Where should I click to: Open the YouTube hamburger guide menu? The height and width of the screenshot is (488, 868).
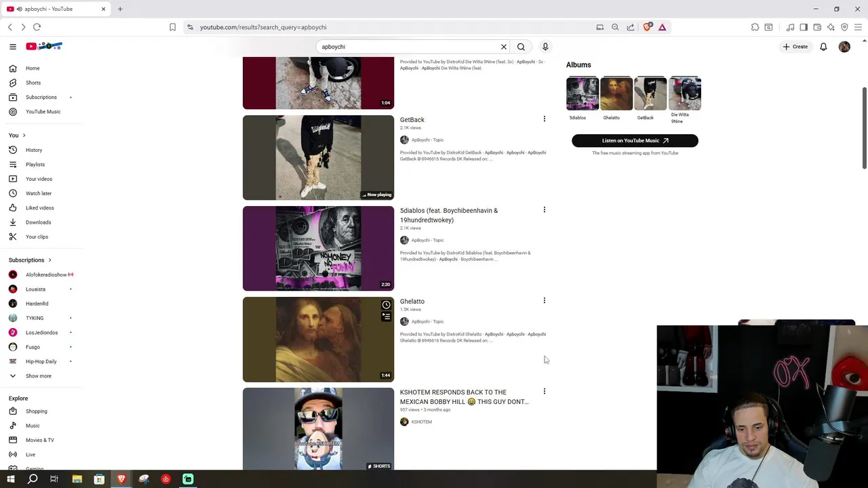point(12,47)
